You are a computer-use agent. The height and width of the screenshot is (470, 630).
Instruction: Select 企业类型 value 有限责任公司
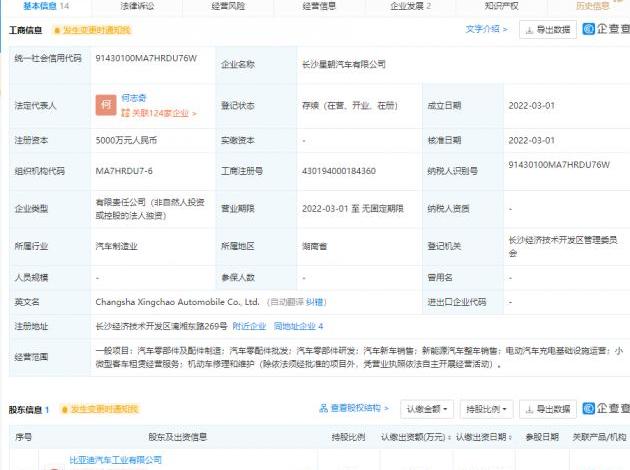coord(150,208)
